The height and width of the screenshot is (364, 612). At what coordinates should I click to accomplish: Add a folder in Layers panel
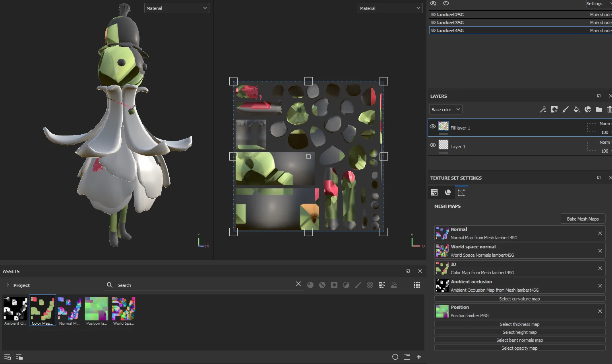click(599, 109)
